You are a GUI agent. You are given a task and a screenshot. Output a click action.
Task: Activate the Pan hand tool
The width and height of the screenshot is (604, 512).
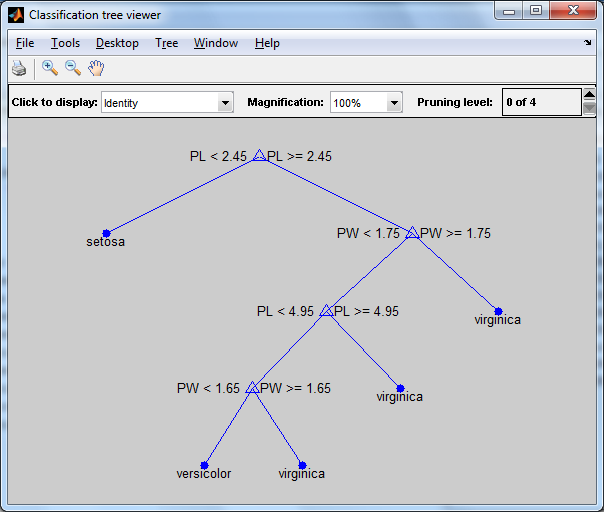tap(96, 68)
